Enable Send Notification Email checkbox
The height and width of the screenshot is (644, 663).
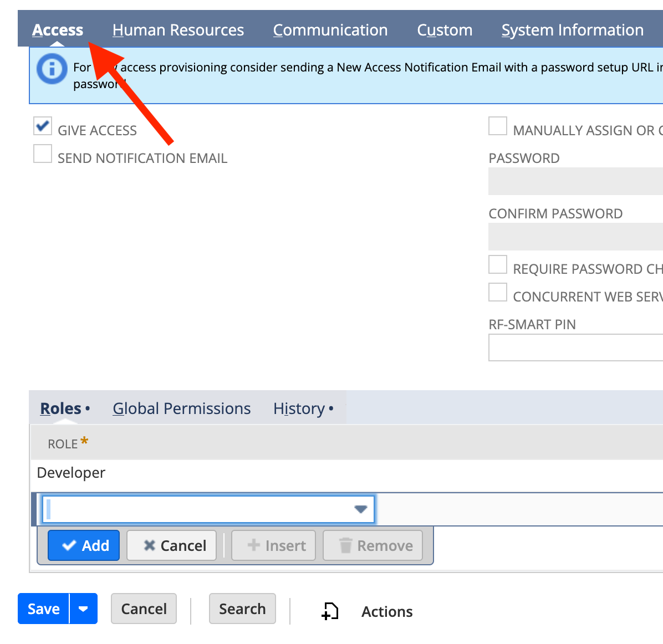[43, 154]
